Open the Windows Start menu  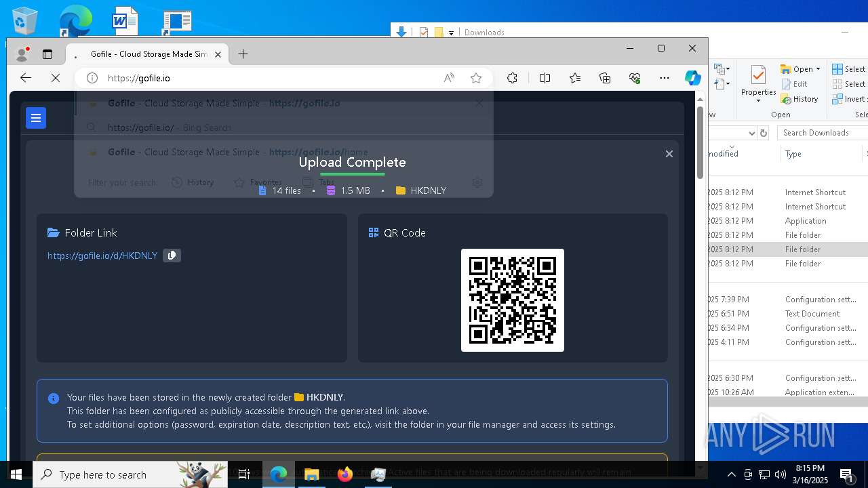click(x=16, y=474)
